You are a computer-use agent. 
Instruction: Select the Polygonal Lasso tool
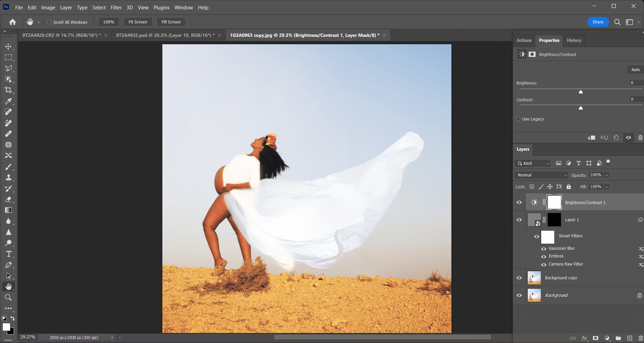pos(8,68)
